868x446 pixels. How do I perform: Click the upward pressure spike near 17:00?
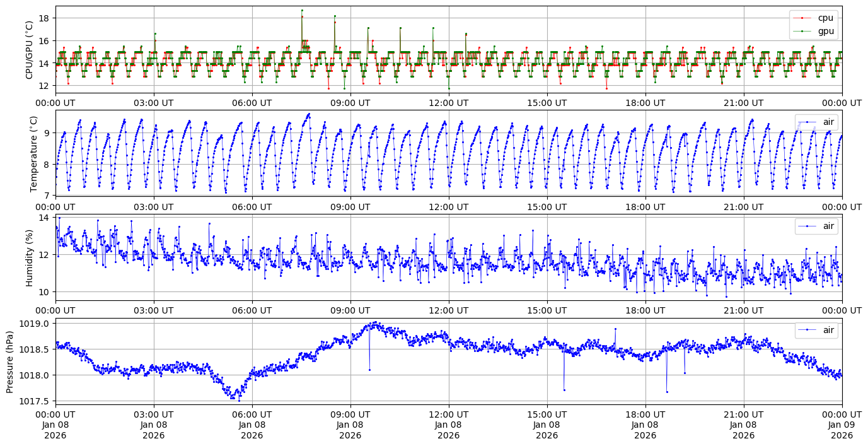[615, 329]
